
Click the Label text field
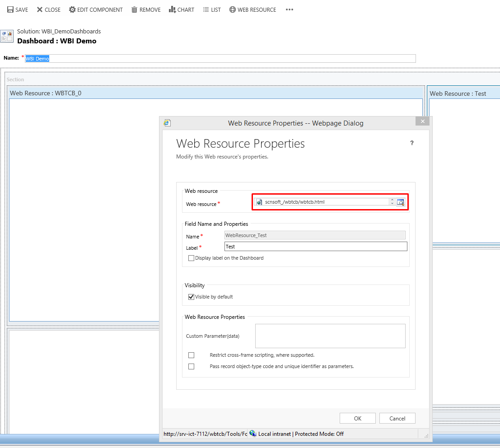(315, 247)
